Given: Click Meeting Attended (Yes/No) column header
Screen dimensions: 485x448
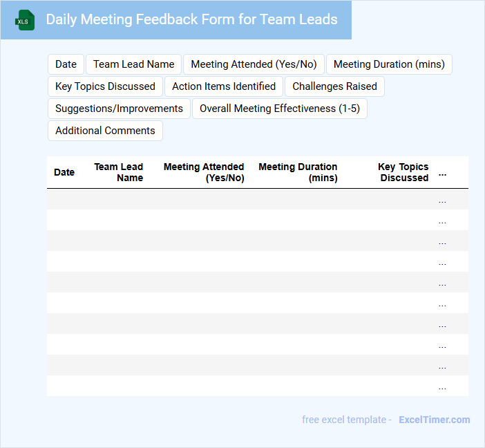Looking at the screenshot, I should (x=204, y=172).
